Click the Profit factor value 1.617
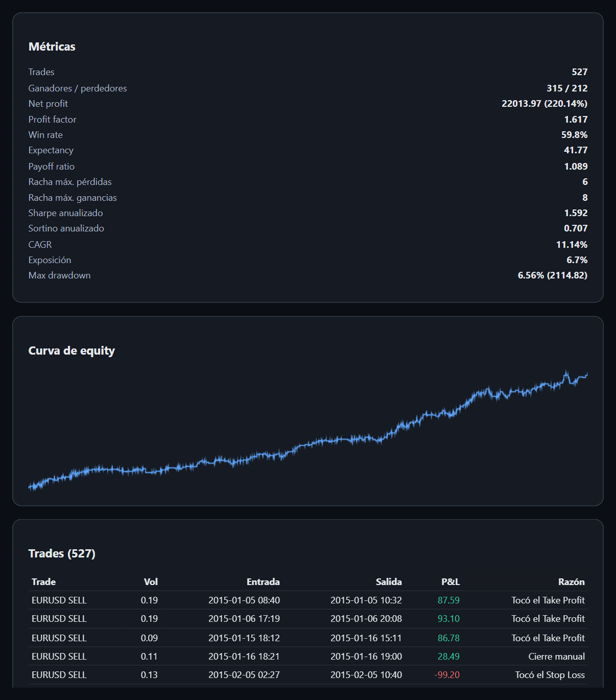 576,120
